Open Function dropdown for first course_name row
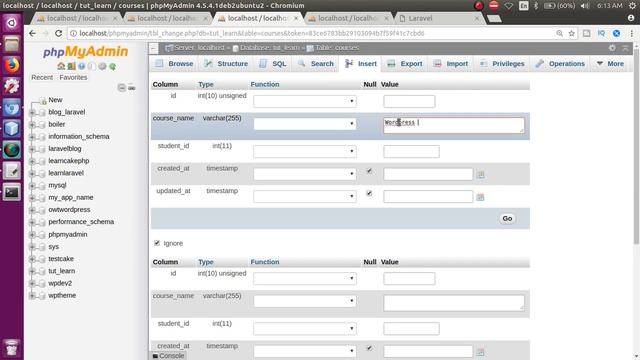This screenshot has height=360, width=640. pyautogui.click(x=304, y=124)
